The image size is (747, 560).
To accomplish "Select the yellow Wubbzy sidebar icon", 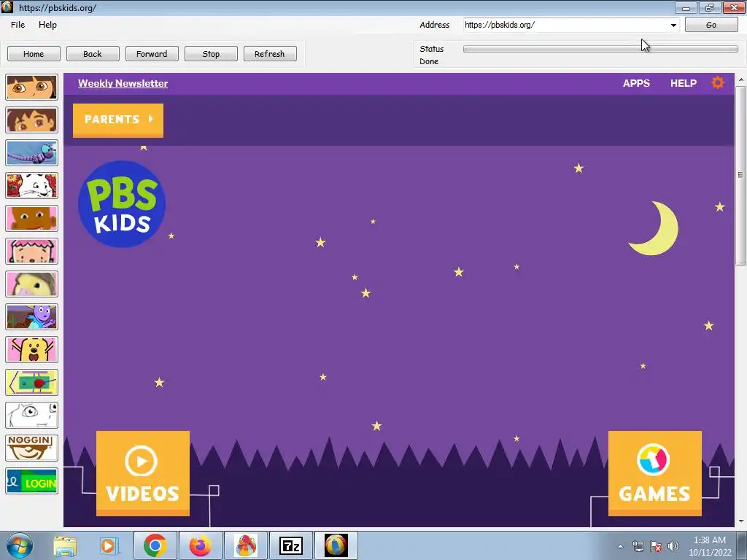I will point(31,350).
